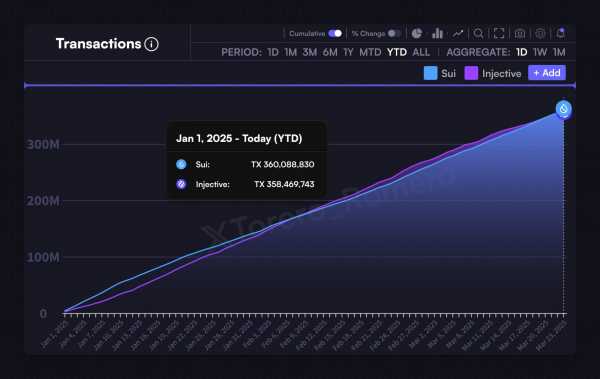Click the + Add button
The height and width of the screenshot is (379, 600).
[x=547, y=73]
